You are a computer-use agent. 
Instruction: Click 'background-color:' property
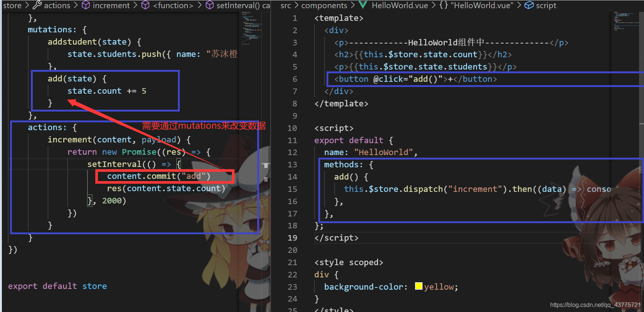366,287
